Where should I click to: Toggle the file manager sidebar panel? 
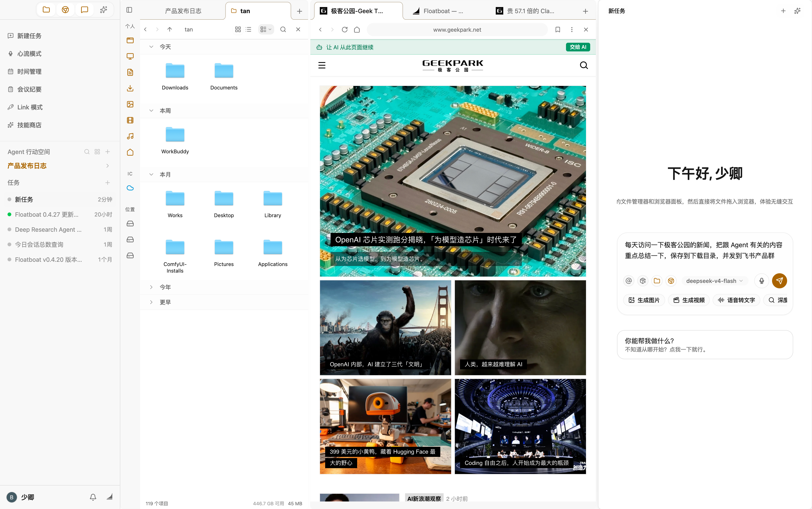[x=129, y=10]
